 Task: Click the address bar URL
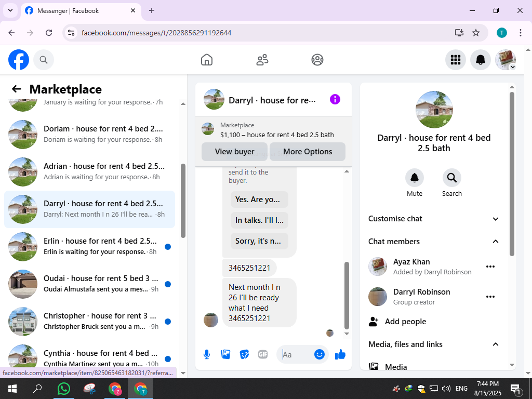coord(156,33)
